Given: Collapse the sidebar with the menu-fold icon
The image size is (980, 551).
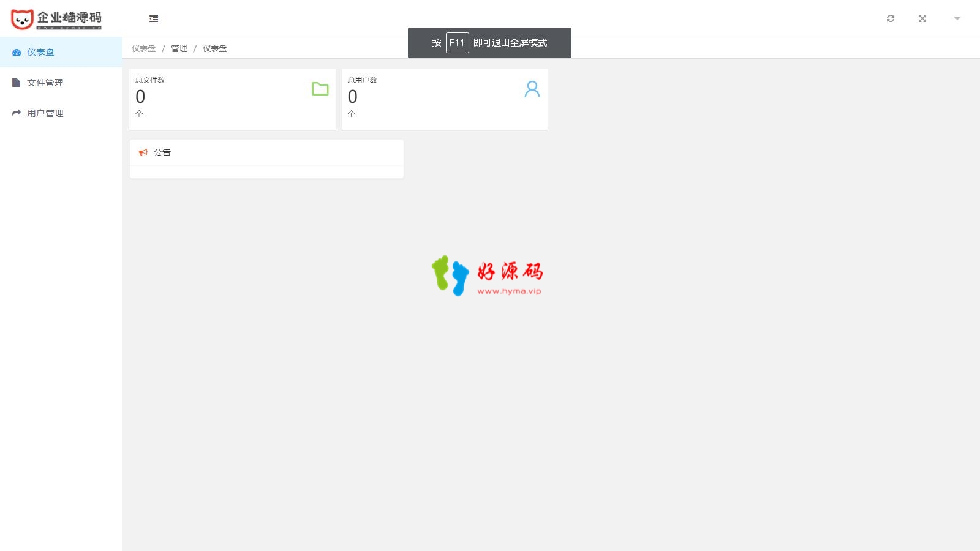Looking at the screenshot, I should point(154,18).
